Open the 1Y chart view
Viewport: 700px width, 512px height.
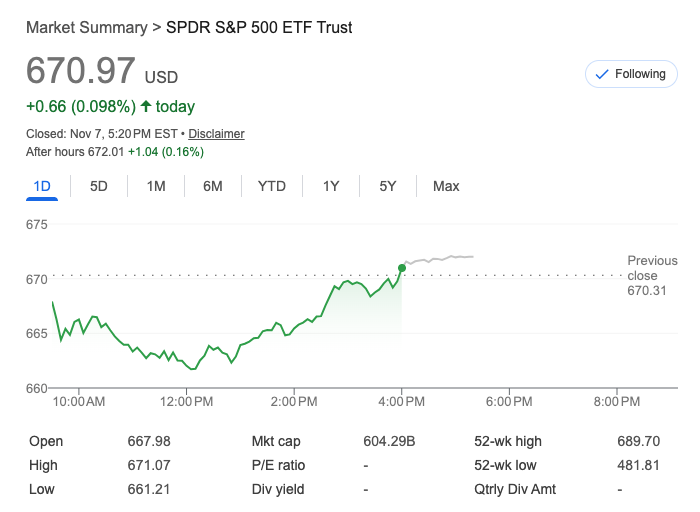click(x=331, y=186)
